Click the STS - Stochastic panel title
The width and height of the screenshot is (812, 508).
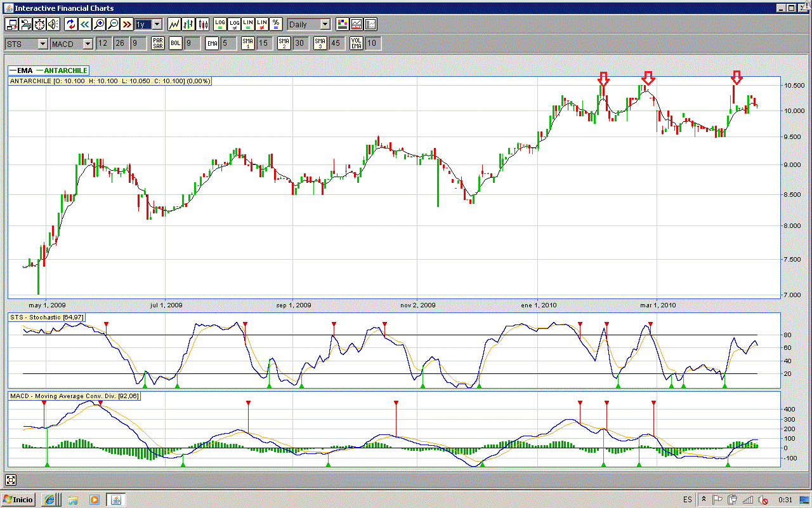pyautogui.click(x=46, y=317)
